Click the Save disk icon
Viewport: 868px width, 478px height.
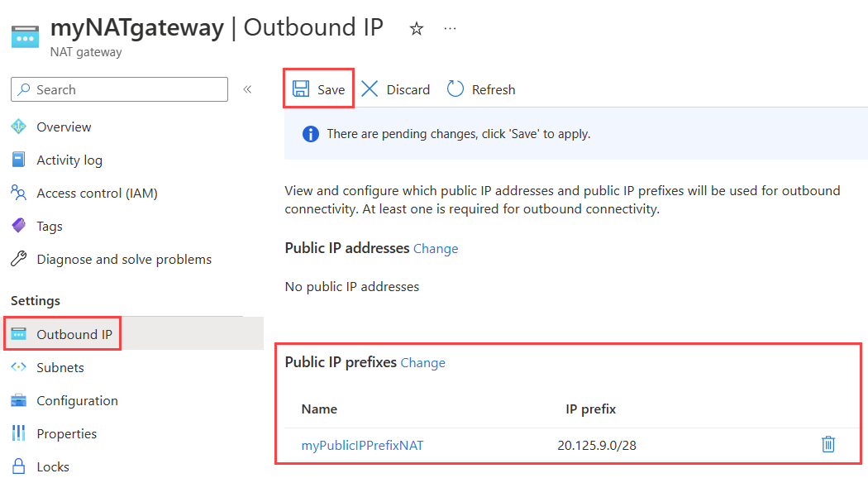(x=301, y=89)
